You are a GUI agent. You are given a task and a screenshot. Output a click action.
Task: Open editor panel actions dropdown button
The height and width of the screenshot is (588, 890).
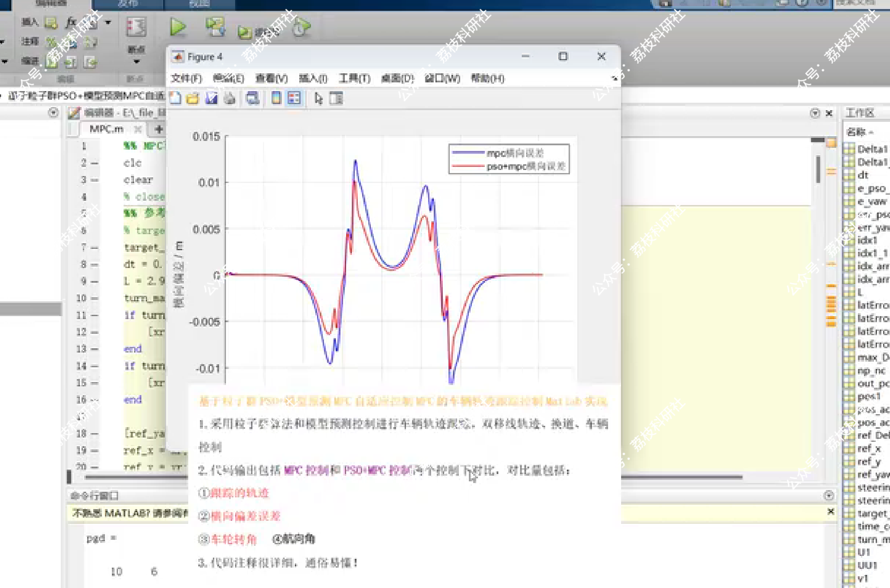click(x=815, y=113)
